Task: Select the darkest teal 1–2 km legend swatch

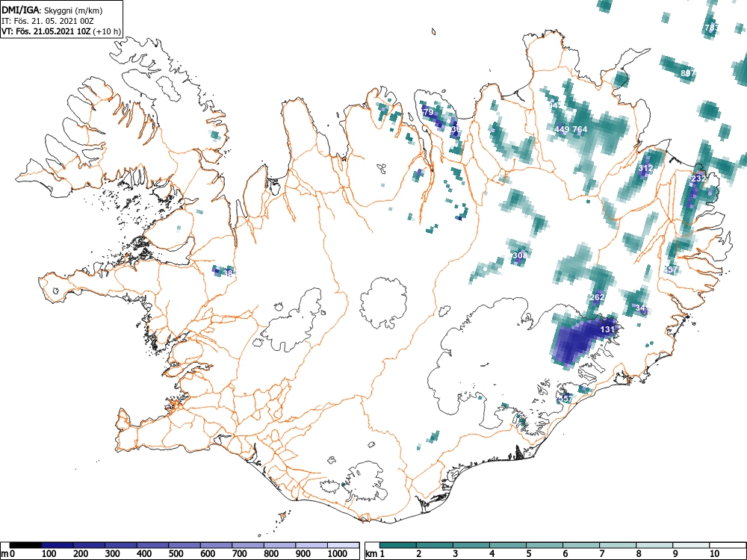Action: 398,545
